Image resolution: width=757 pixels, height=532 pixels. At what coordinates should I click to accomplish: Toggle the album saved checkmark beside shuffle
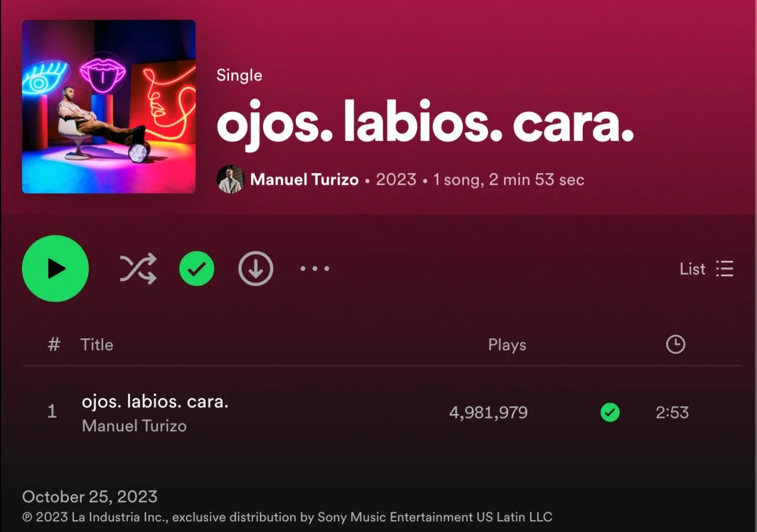coord(197,268)
